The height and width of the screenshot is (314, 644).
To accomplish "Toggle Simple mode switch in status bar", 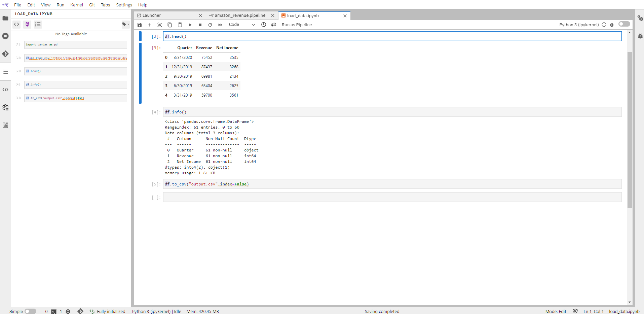I will pyautogui.click(x=30, y=311).
